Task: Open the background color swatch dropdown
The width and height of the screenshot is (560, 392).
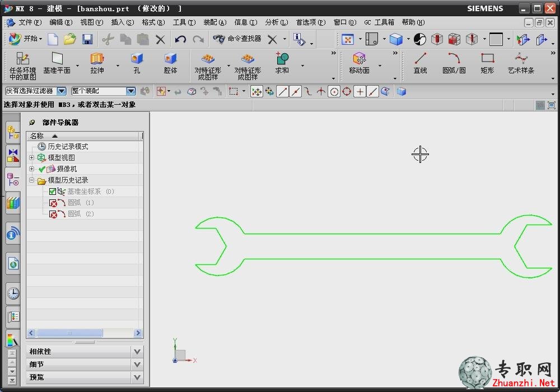Action: coord(508,39)
